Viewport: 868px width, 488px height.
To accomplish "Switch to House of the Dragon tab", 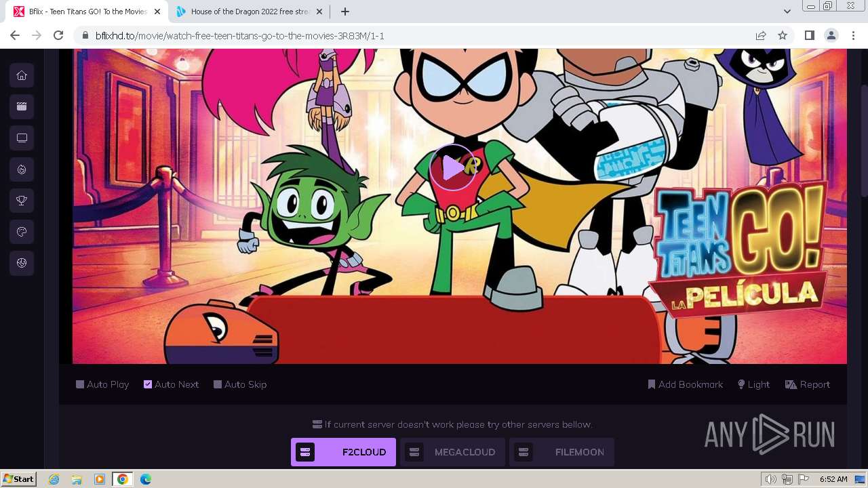I will click(x=250, y=12).
